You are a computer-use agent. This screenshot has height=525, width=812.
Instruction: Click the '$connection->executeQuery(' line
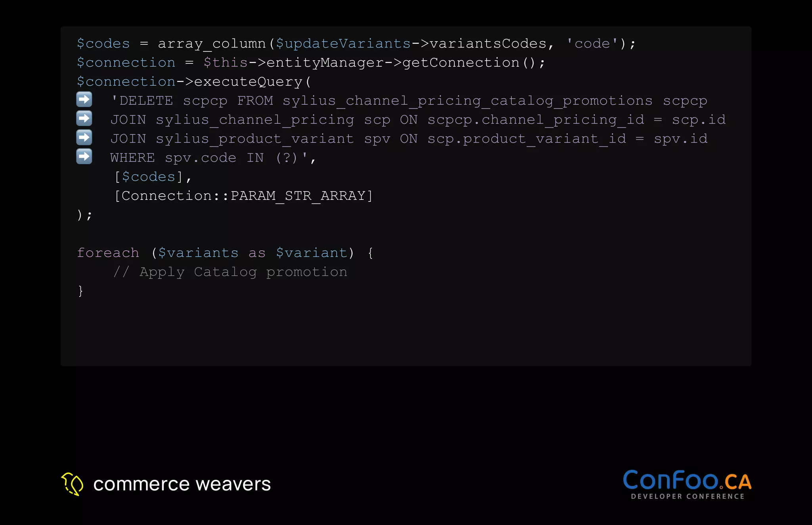tap(194, 82)
